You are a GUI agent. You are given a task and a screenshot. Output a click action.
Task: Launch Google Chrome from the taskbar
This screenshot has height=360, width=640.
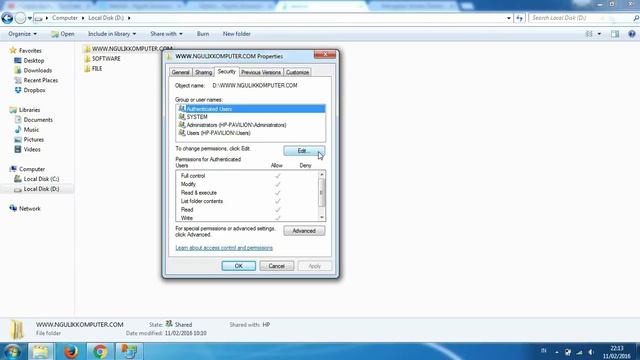pos(100,351)
